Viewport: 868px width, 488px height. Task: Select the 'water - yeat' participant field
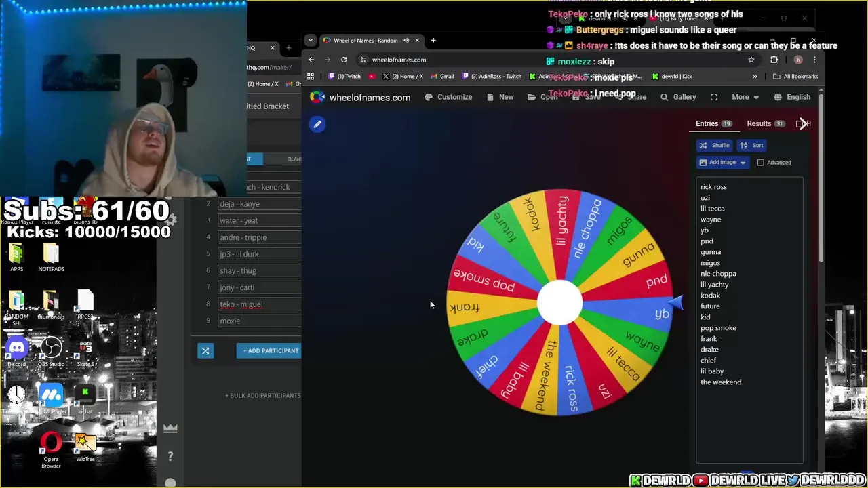258,221
